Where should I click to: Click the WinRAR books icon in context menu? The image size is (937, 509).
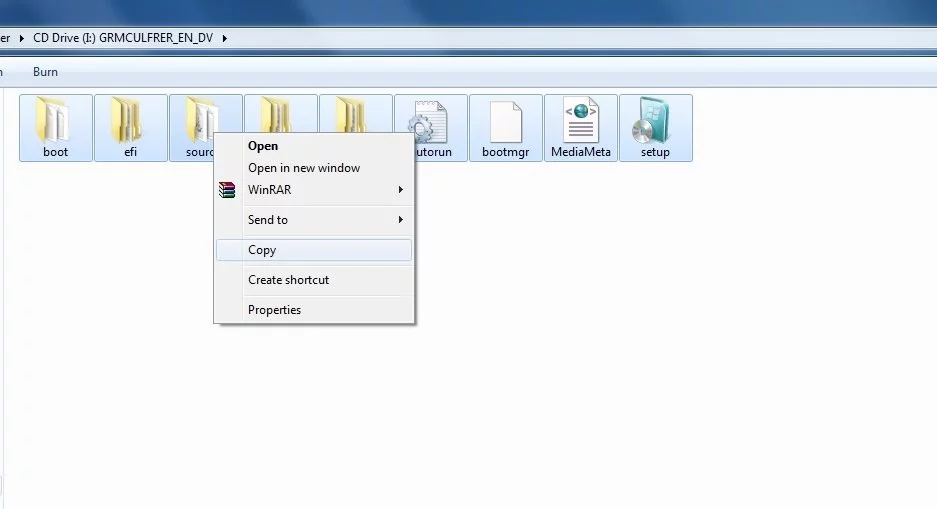pos(228,190)
